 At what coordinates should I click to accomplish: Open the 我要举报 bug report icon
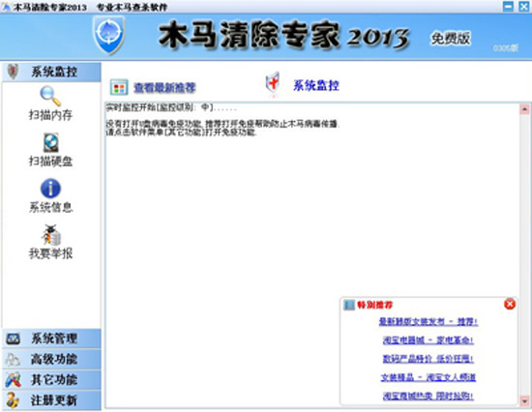[x=50, y=242]
